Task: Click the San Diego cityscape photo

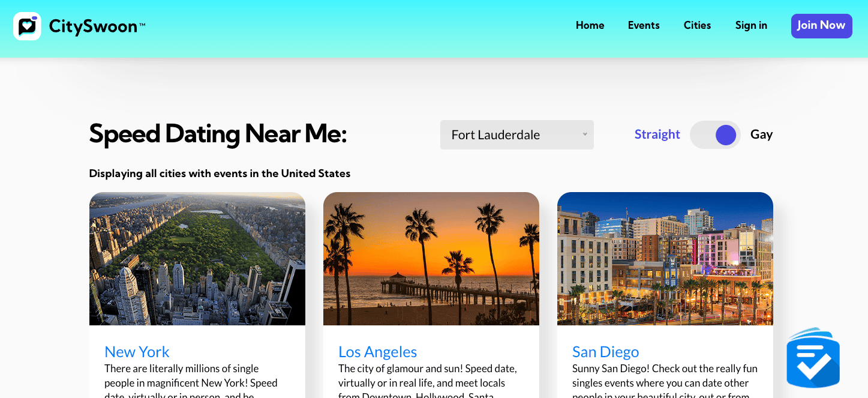Action: click(665, 259)
